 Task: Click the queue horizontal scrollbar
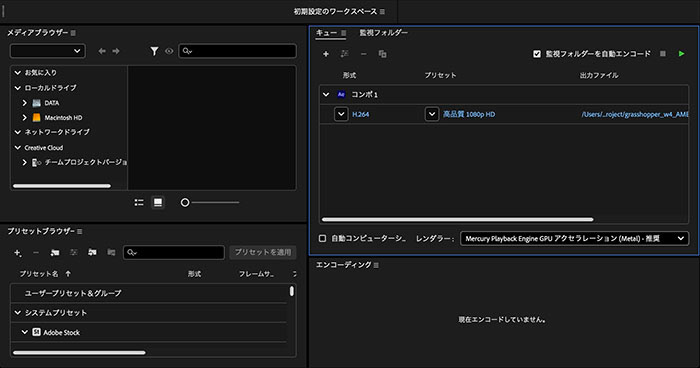pyautogui.click(x=458, y=219)
